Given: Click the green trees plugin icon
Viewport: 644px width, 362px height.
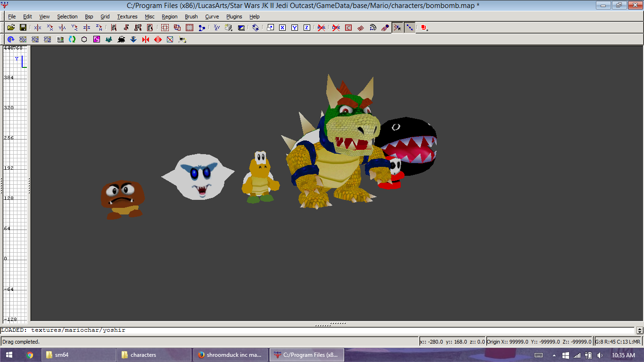Looking at the screenshot, I should (109, 40).
